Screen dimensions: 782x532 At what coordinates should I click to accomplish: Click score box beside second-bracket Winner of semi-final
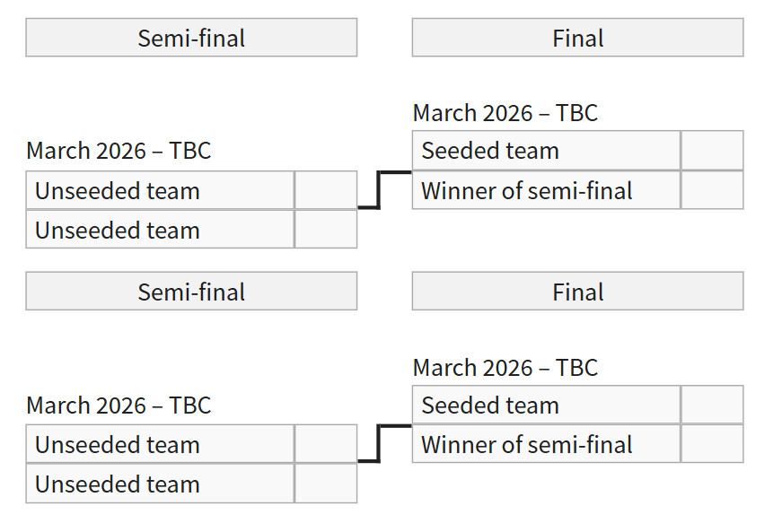pyautogui.click(x=712, y=444)
